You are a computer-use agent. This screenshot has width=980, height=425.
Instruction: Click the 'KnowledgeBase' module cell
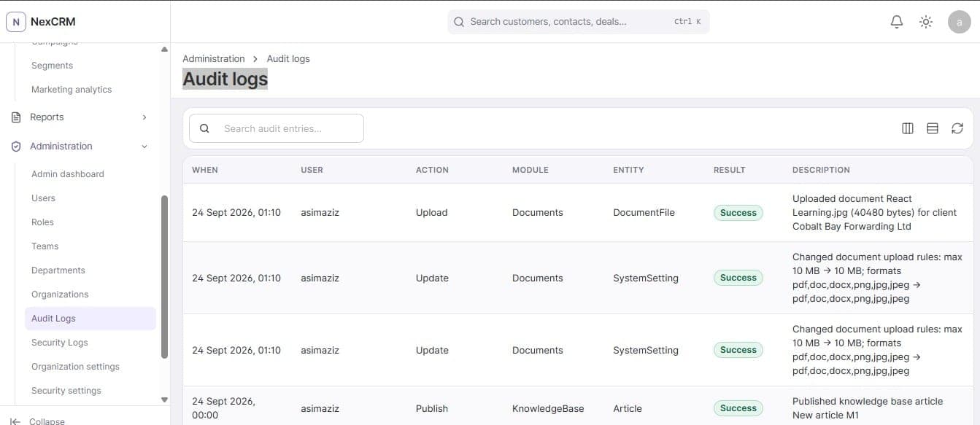[548, 409]
